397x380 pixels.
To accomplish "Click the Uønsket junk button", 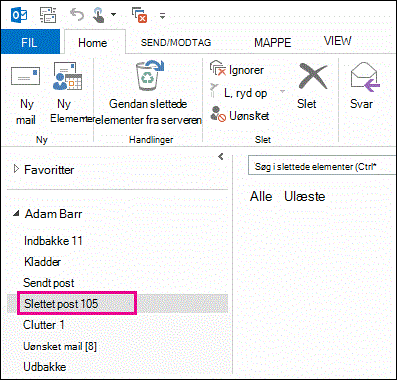I will click(240, 115).
